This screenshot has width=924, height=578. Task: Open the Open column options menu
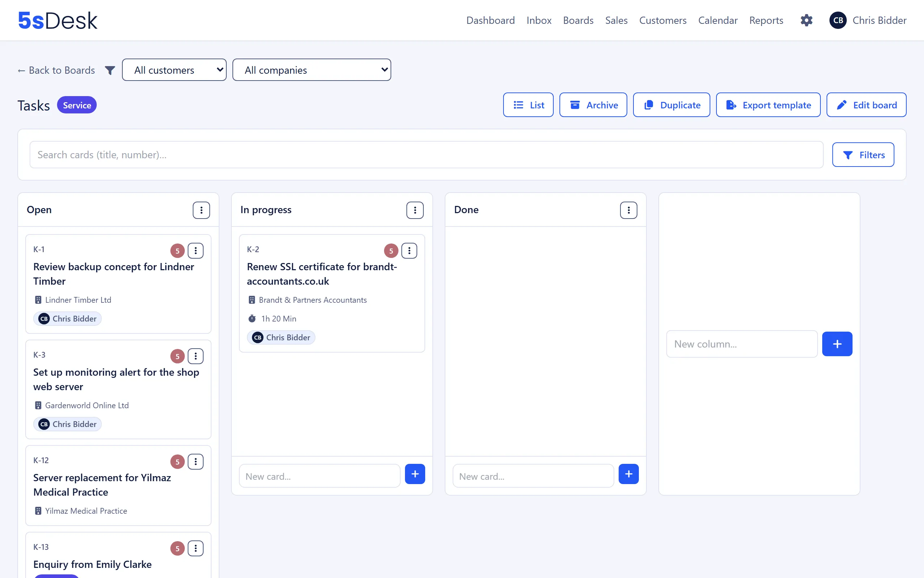[201, 210]
